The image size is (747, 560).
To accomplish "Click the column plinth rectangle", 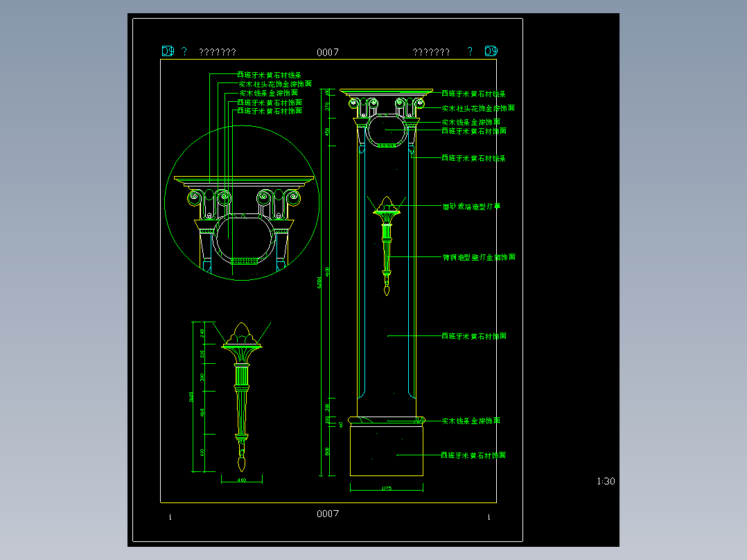I will coord(387,450).
